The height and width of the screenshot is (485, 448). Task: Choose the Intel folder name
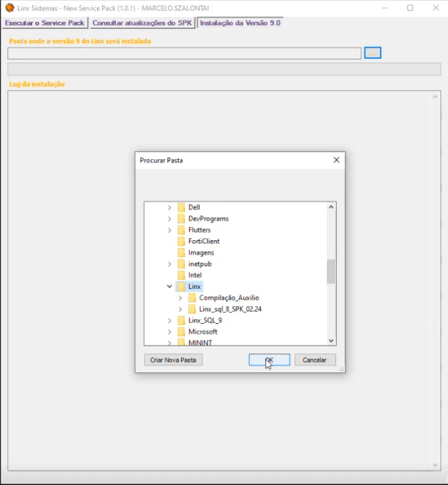pyautogui.click(x=195, y=276)
